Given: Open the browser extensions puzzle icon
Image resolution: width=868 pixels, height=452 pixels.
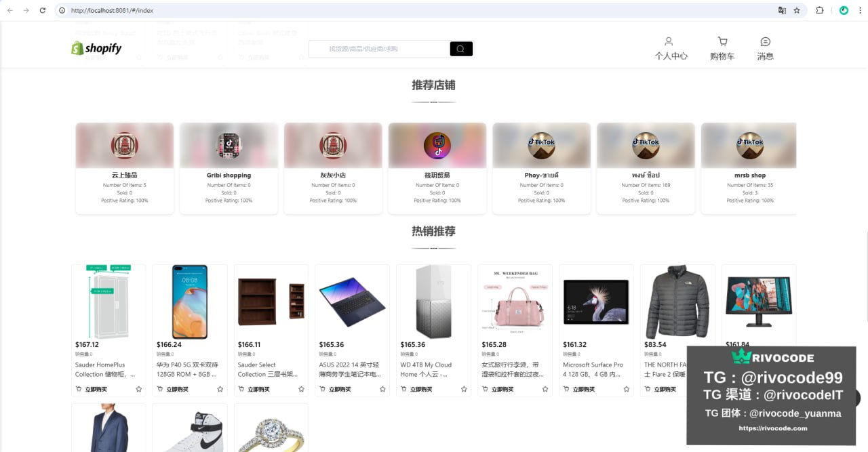Looking at the screenshot, I should coord(820,11).
